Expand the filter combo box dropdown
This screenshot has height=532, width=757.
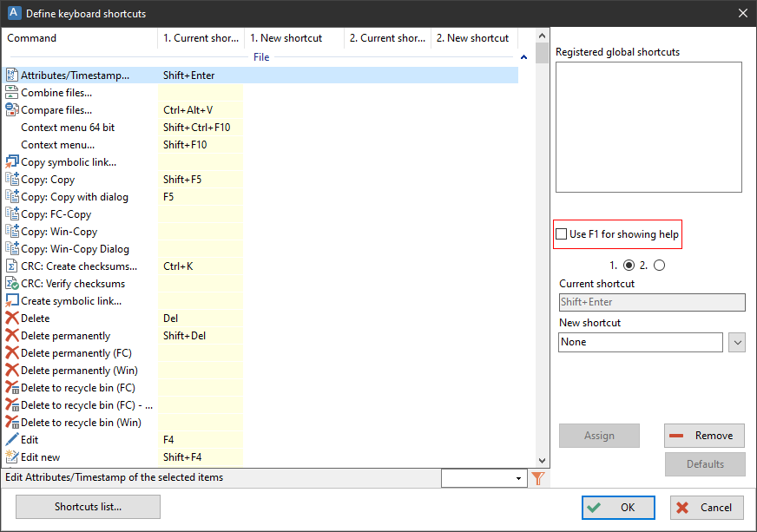(x=519, y=478)
